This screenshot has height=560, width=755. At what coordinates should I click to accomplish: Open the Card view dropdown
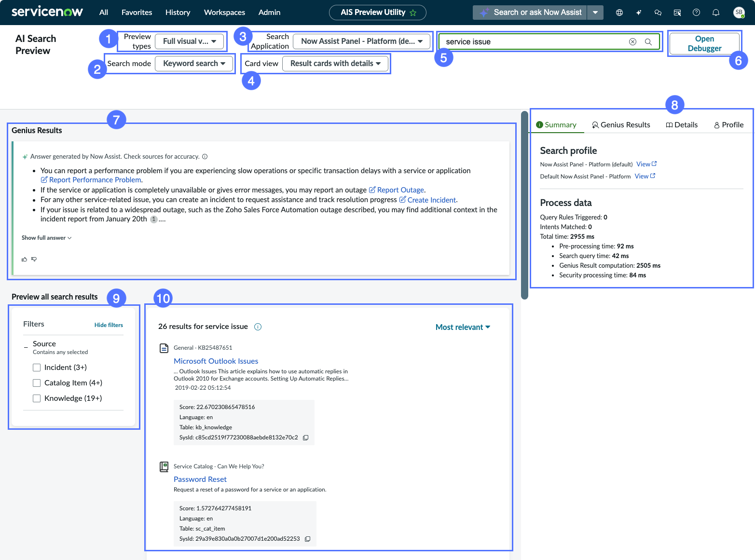[335, 63]
